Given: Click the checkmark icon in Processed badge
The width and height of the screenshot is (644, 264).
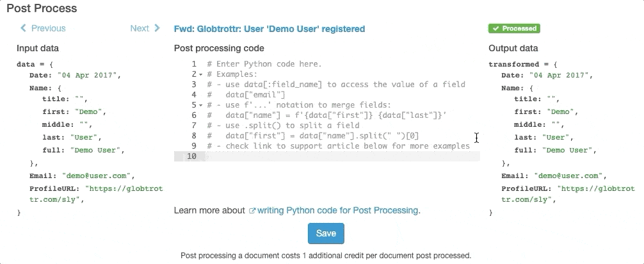Looking at the screenshot, I should tap(495, 28).
